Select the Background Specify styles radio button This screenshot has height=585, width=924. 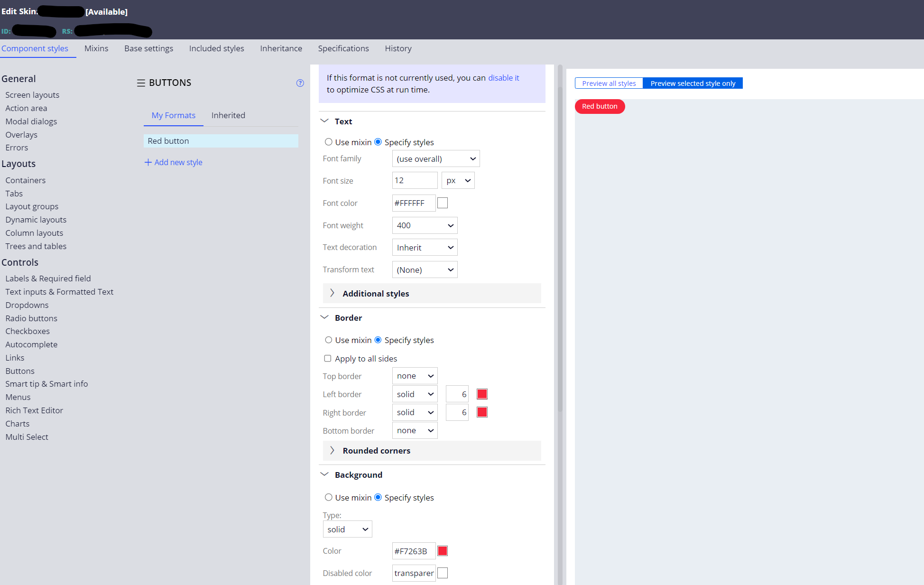click(378, 497)
